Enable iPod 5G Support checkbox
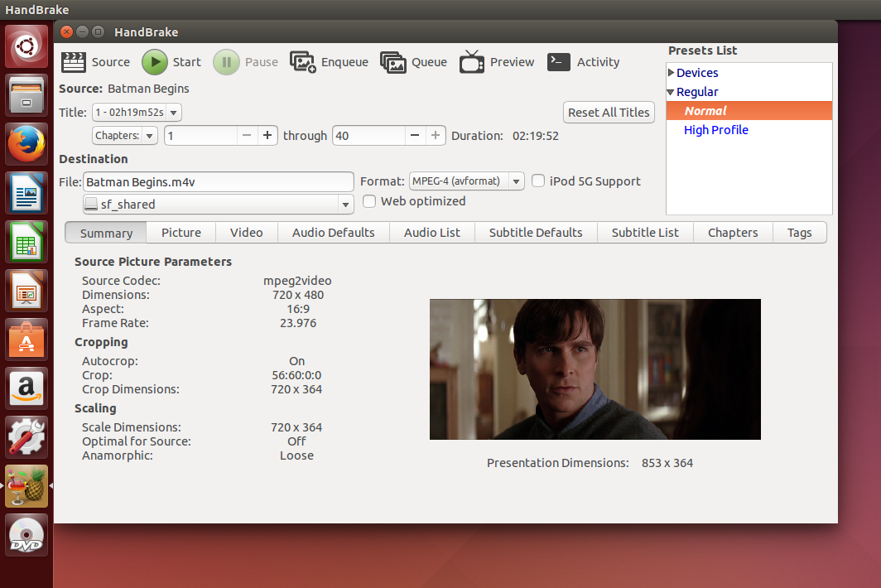The width and height of the screenshot is (881, 588). 538,181
